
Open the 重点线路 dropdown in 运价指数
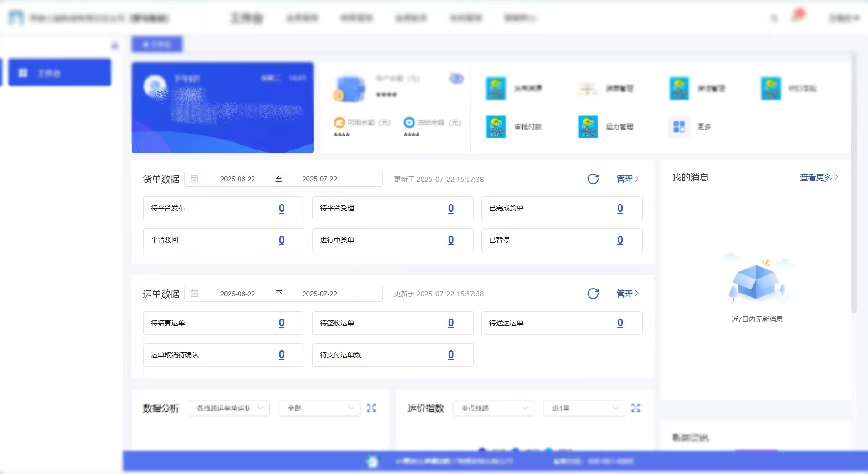(494, 408)
